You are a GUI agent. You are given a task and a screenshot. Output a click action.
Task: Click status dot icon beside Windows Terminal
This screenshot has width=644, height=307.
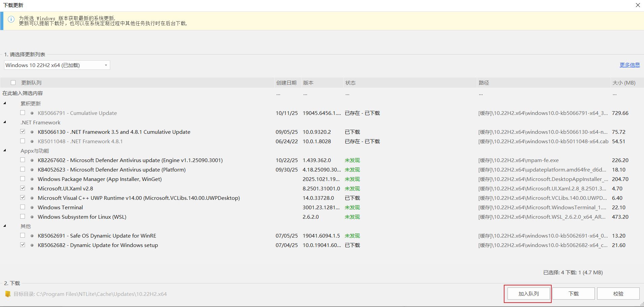tap(32, 208)
